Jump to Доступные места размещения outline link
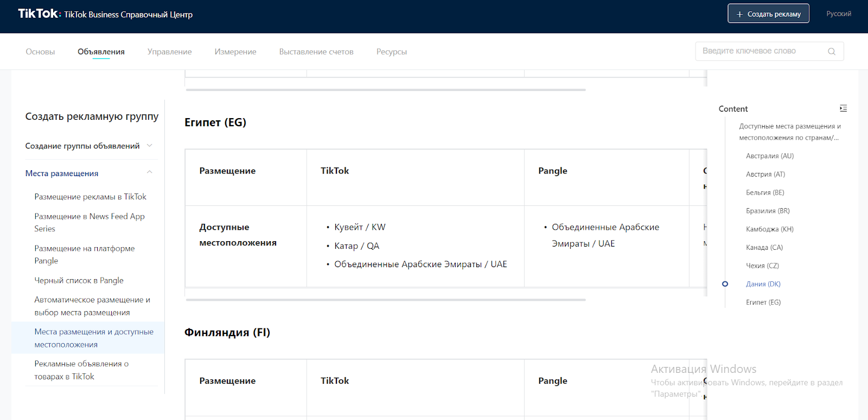Viewport: 868px width, 420px height. [790, 132]
